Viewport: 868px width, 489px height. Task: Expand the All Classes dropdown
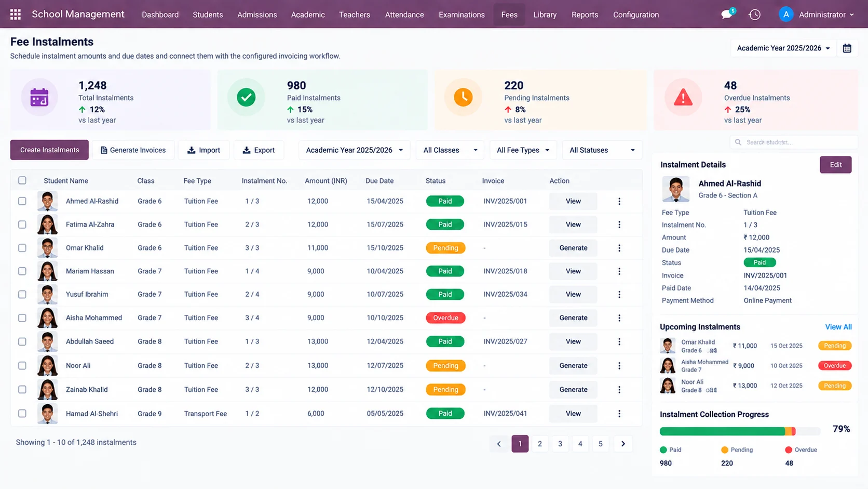click(450, 150)
